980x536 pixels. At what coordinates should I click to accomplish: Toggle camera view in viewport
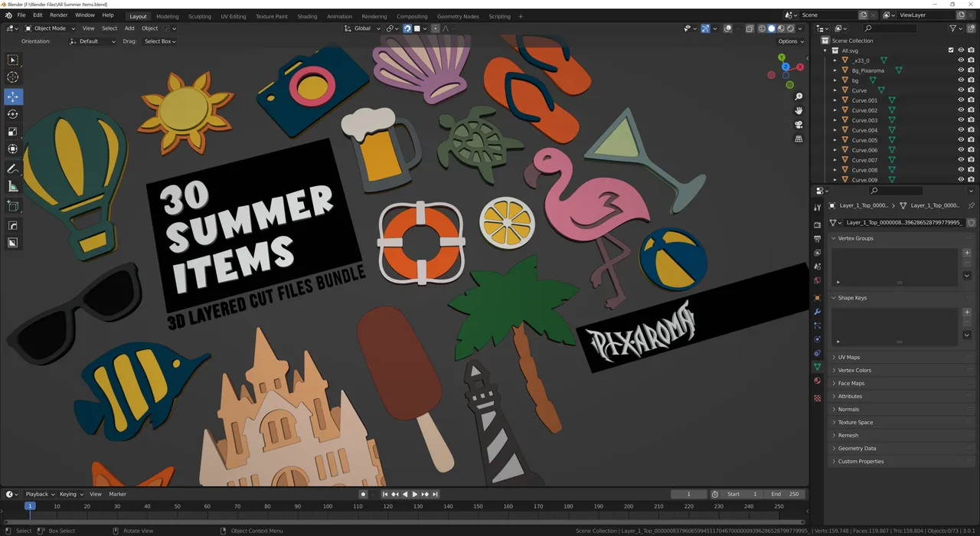click(x=799, y=125)
